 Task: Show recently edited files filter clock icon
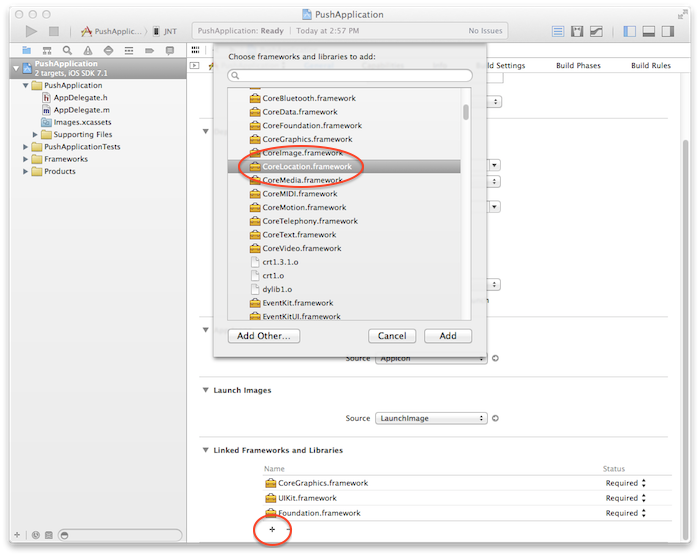coord(36,535)
